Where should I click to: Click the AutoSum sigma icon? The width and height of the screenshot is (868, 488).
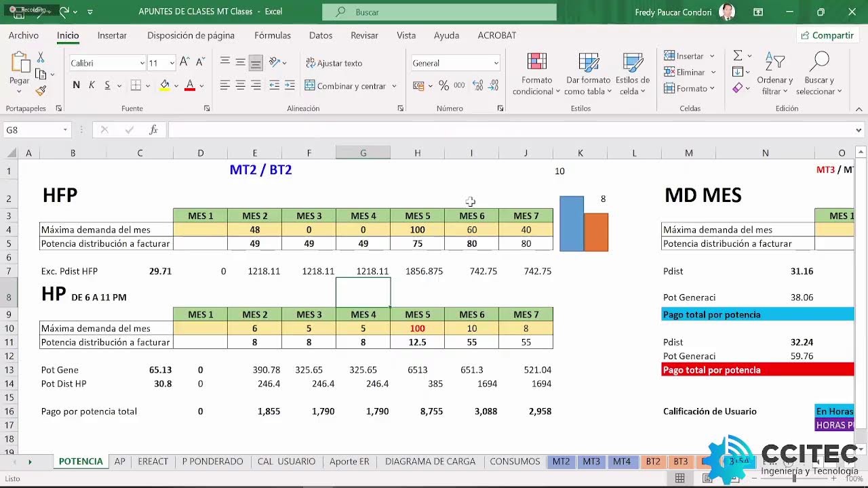click(x=738, y=56)
